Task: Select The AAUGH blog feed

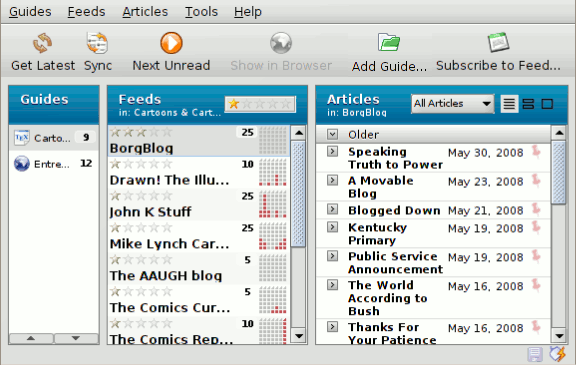Action: tap(199, 268)
